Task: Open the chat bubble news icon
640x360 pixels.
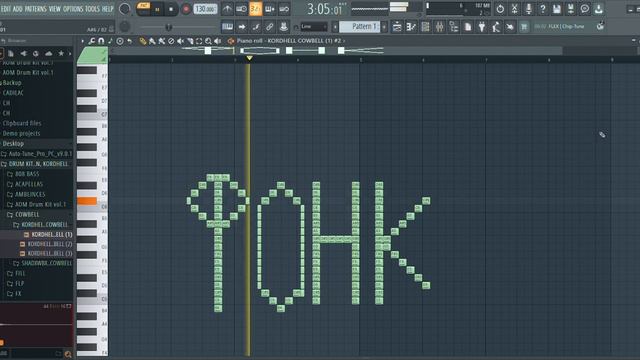Action: pos(585,9)
